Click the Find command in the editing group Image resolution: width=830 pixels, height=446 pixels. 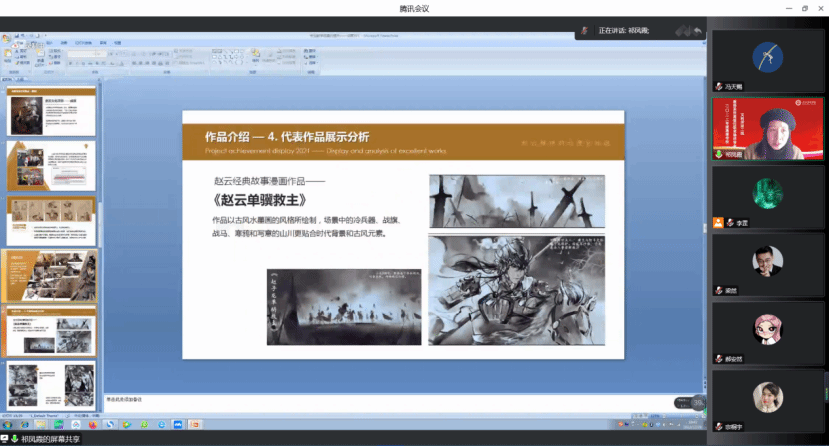tap(310, 51)
